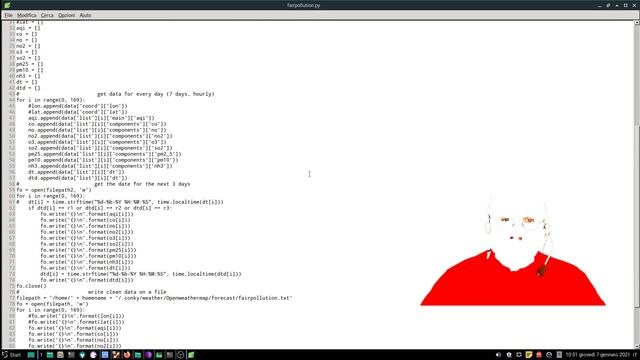Image resolution: width=640 pixels, height=360 pixels.
Task: Click the green picture taskbar icon
Action: [x=159, y=355]
